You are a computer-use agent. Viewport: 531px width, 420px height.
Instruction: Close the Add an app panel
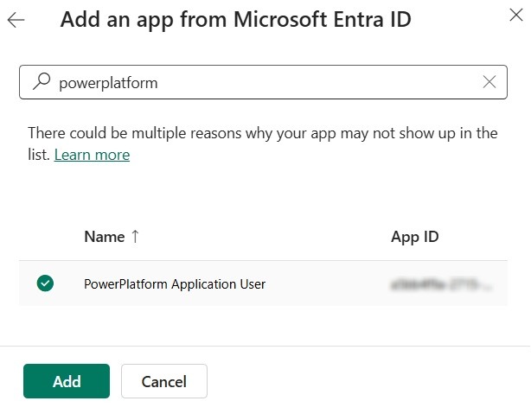tap(516, 11)
